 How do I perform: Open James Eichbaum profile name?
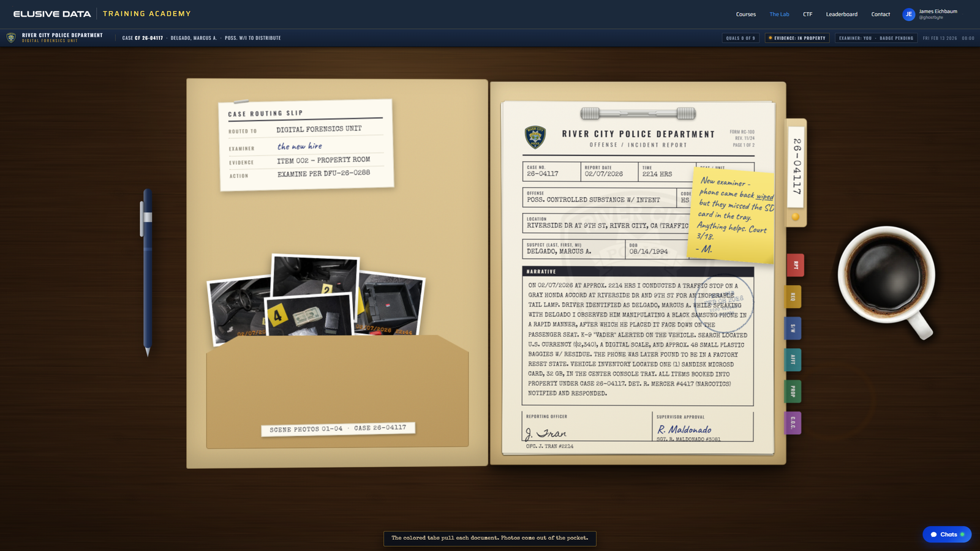click(938, 12)
